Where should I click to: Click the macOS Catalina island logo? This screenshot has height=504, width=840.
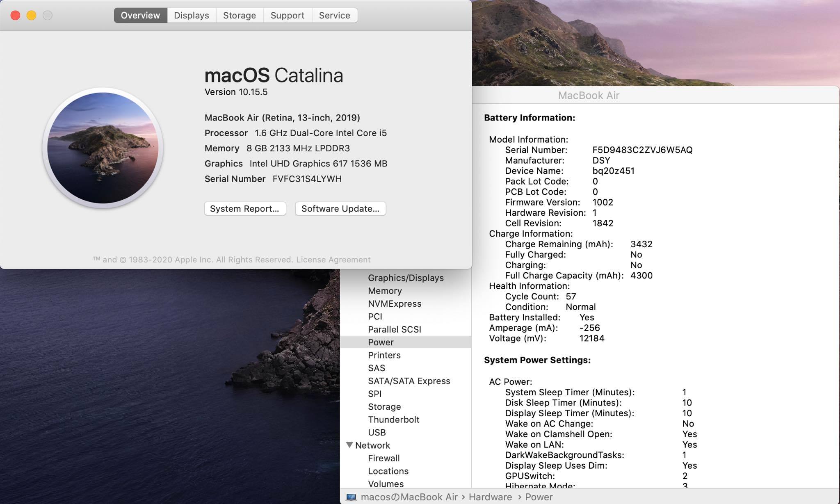(103, 148)
